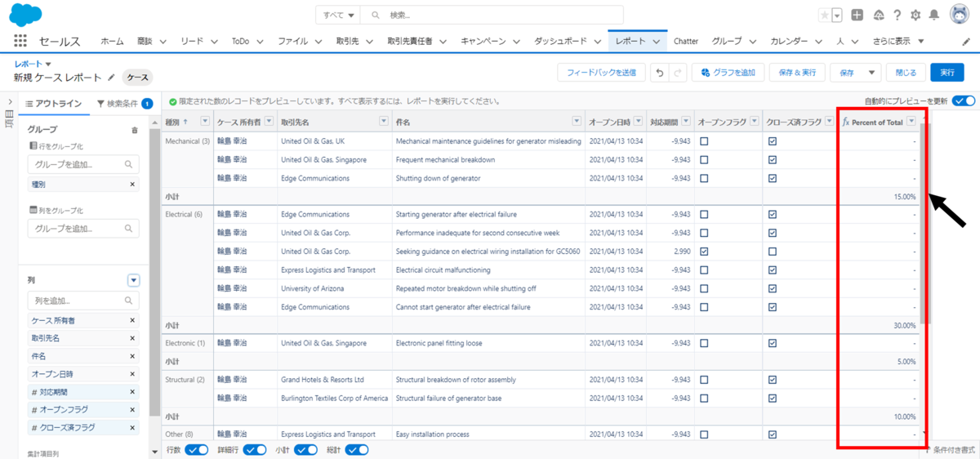This screenshot has height=459, width=980.
Task: Toggle クローズ済フラグ box for Electronic panel fitting loose
Action: [x=773, y=343]
